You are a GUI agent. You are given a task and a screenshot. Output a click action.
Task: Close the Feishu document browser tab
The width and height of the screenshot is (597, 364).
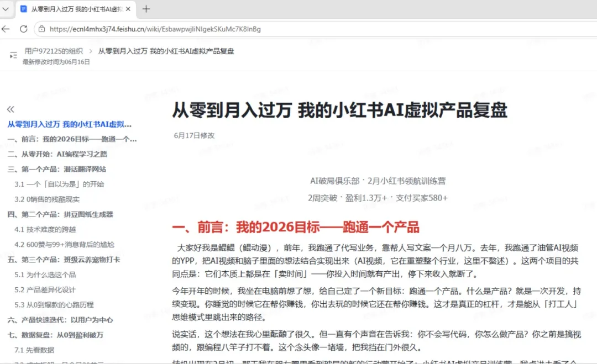128,9
